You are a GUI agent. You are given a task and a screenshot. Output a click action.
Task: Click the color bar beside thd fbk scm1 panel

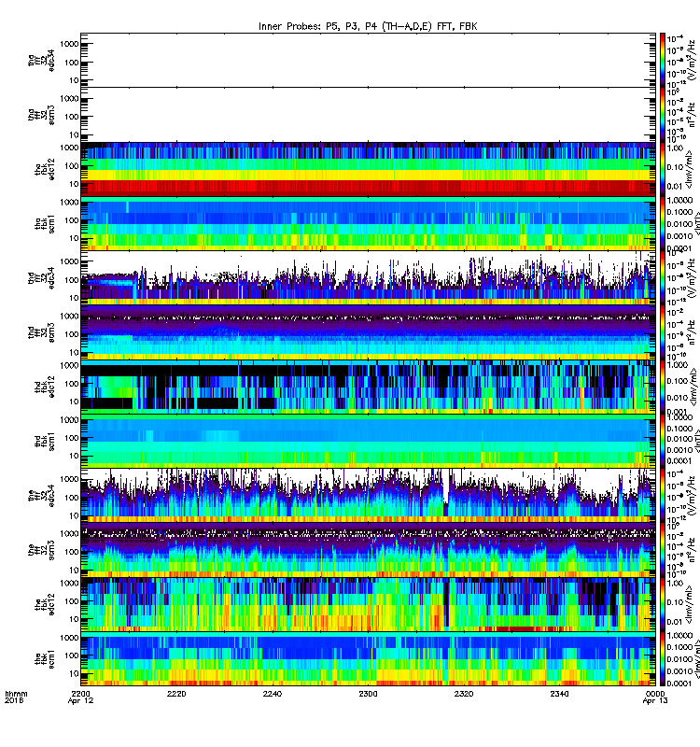pos(663,442)
